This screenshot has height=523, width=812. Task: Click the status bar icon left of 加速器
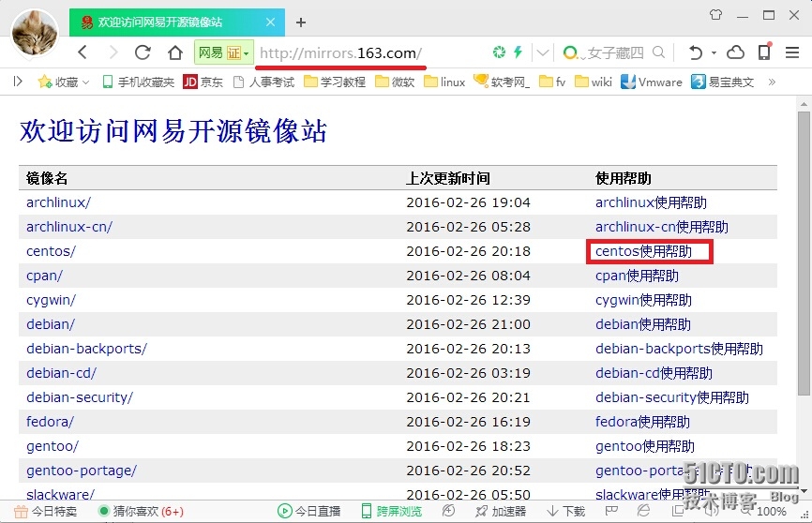point(448,511)
